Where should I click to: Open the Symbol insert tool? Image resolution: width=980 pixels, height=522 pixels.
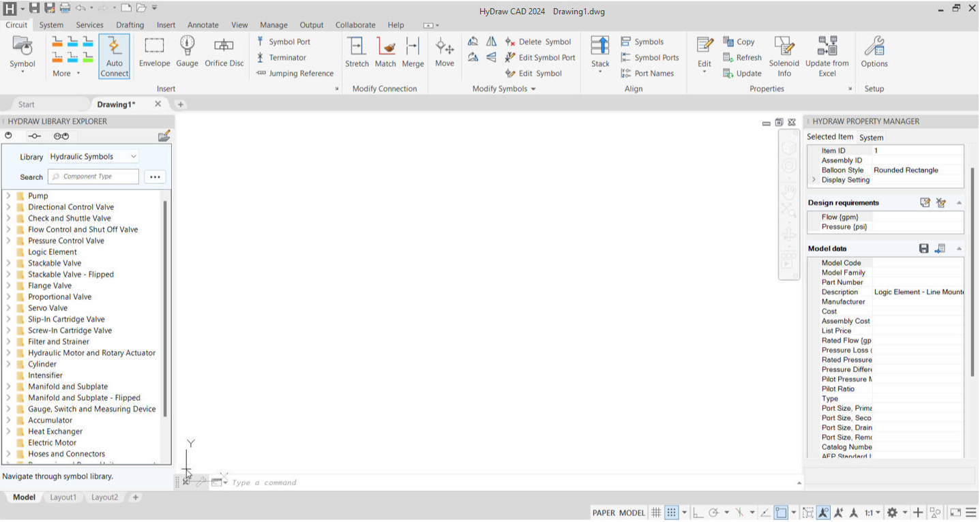tap(23, 53)
